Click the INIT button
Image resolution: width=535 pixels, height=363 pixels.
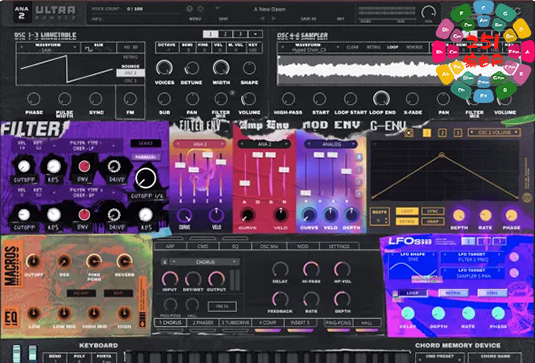(x=341, y=19)
